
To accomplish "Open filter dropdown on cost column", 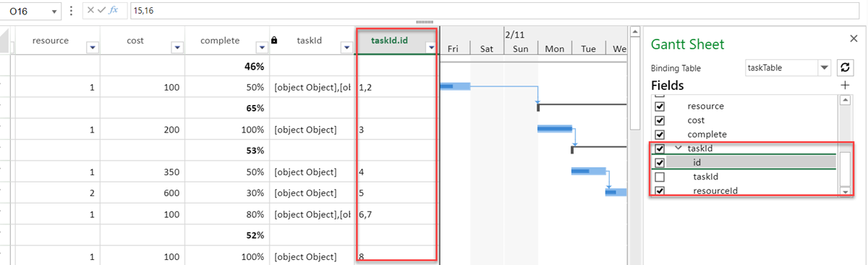I will click(176, 47).
